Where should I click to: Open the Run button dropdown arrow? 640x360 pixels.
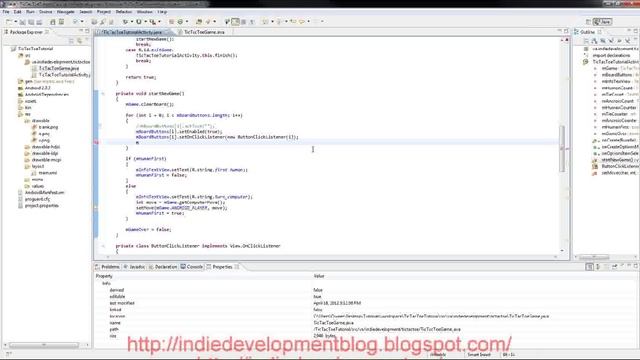point(145,22)
